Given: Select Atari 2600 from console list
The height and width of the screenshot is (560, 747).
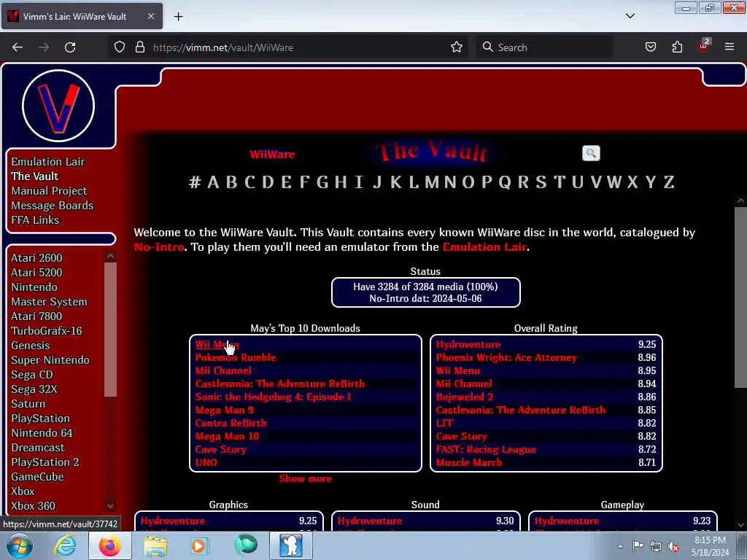Looking at the screenshot, I should click(x=36, y=257).
